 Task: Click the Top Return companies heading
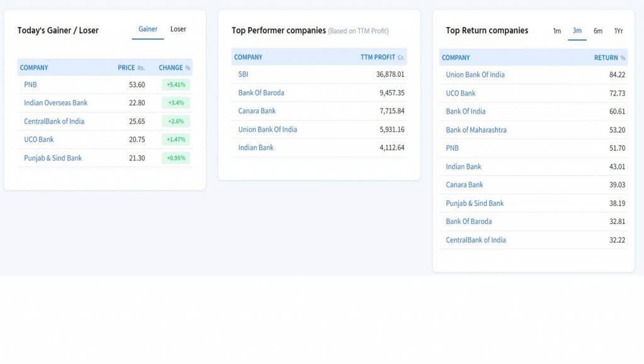[x=487, y=30]
